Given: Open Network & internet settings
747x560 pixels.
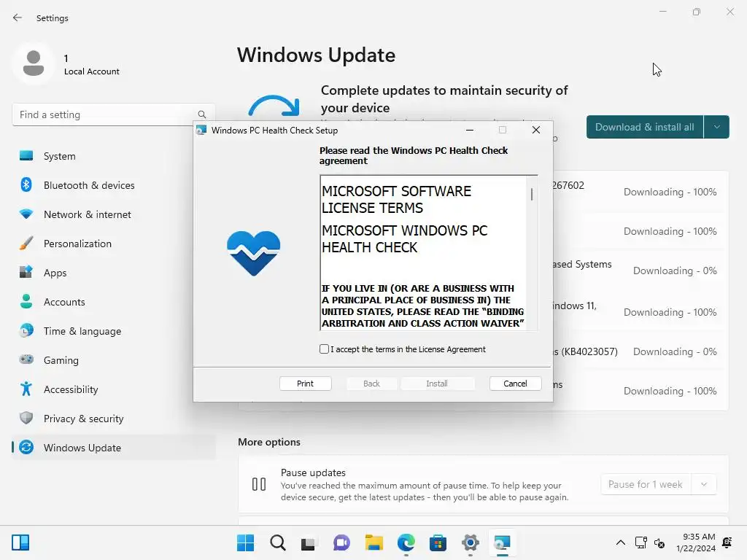Looking at the screenshot, I should click(113, 214).
